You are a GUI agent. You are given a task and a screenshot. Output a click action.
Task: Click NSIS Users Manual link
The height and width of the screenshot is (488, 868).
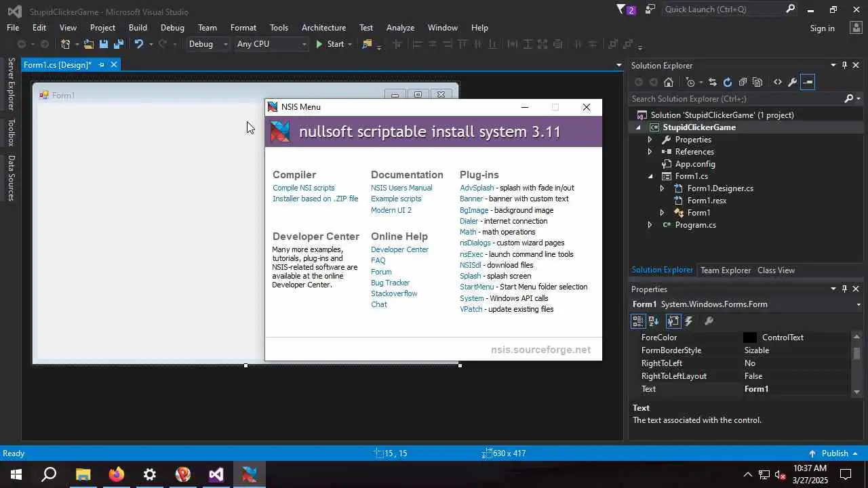[401, 188]
